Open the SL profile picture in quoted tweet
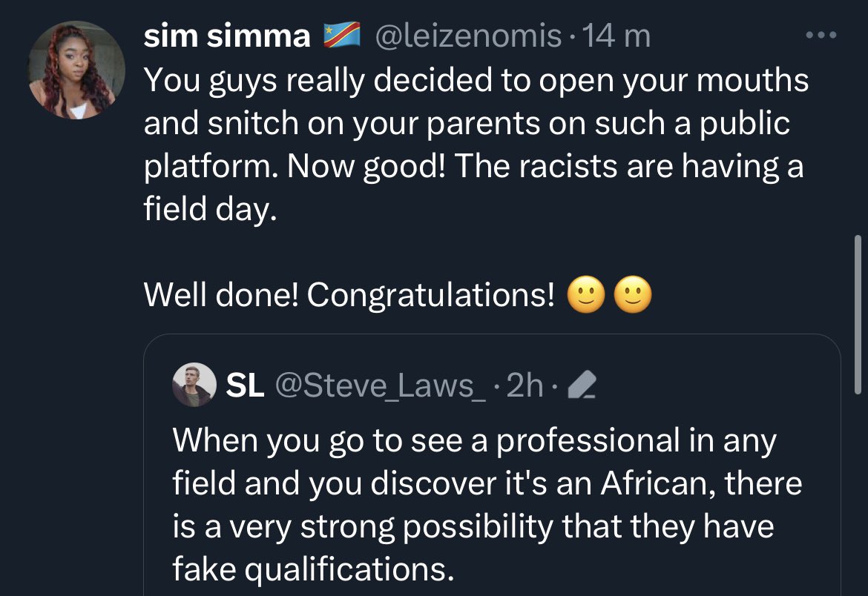Image resolution: width=868 pixels, height=596 pixels. [x=194, y=386]
